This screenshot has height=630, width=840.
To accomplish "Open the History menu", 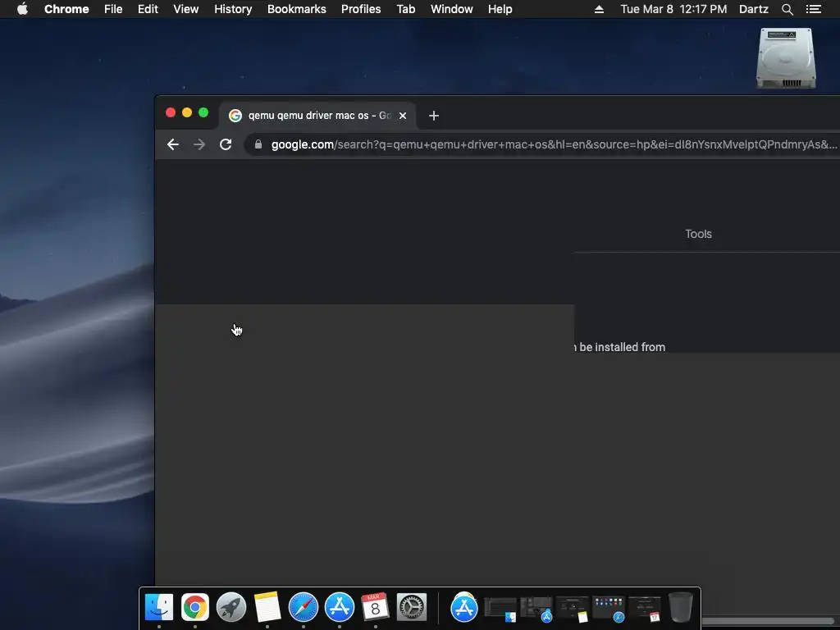I will point(233,9).
